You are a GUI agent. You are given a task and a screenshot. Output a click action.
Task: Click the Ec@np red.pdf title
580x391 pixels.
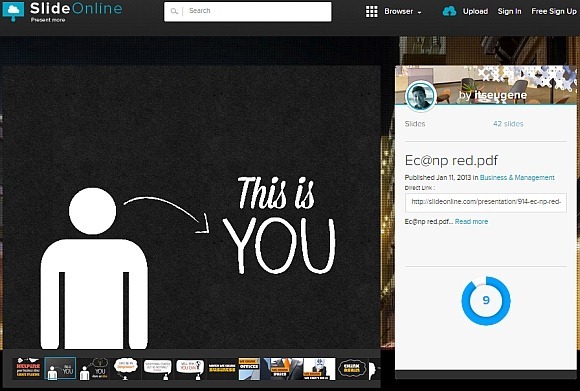[x=451, y=161]
